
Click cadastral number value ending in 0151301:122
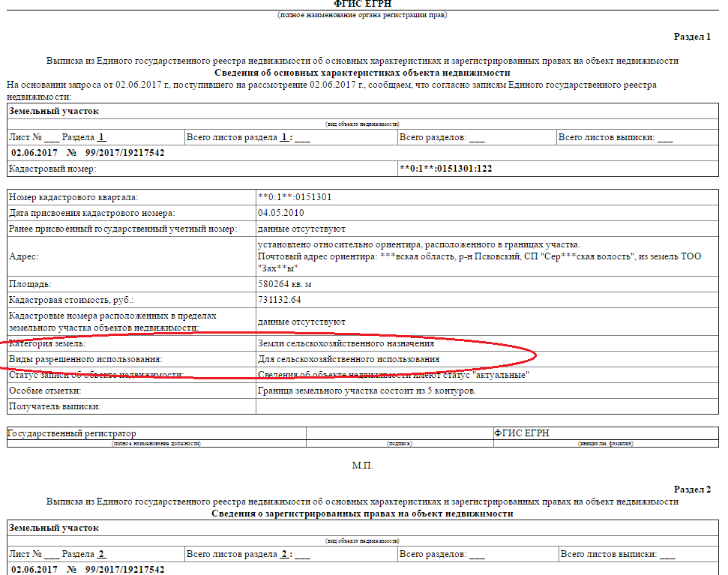coord(445,169)
